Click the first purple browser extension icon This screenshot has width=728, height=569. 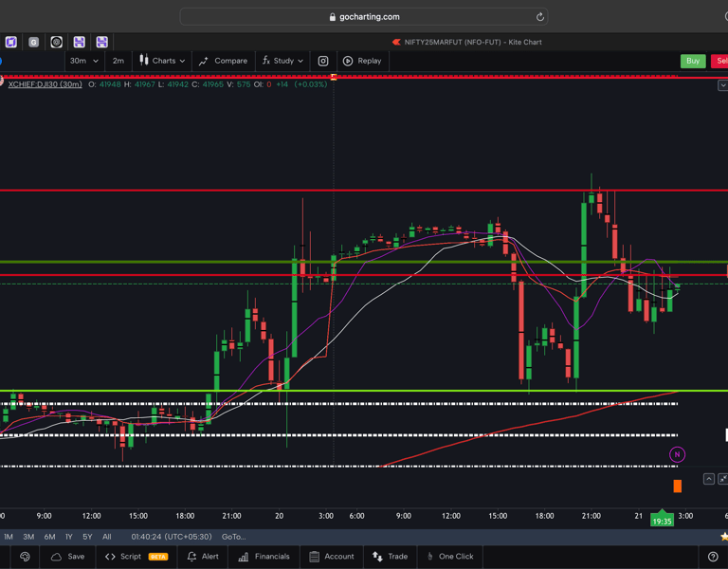coord(10,43)
